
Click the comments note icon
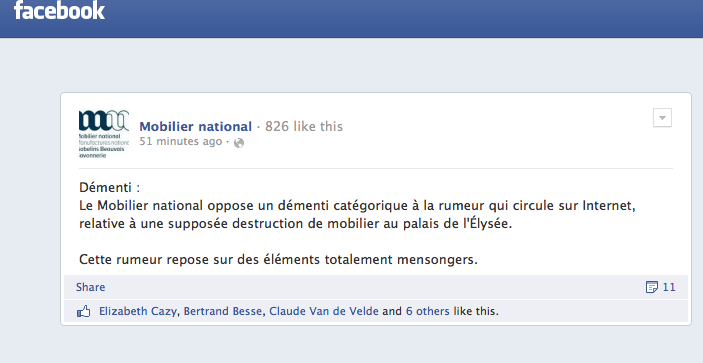[651, 287]
